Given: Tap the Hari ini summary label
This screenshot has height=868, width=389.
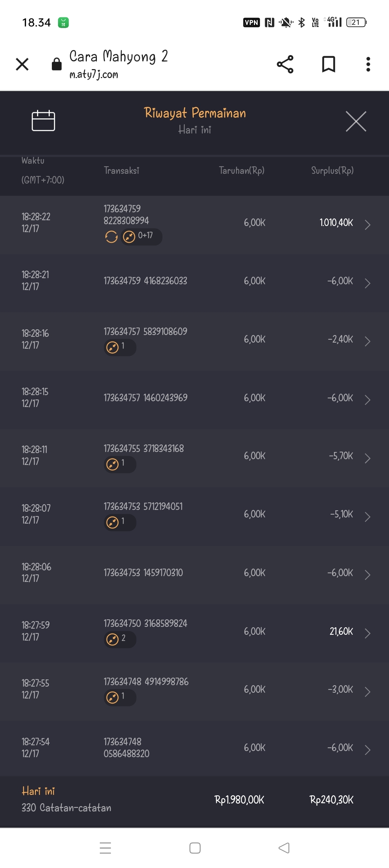Looking at the screenshot, I should point(38,791).
